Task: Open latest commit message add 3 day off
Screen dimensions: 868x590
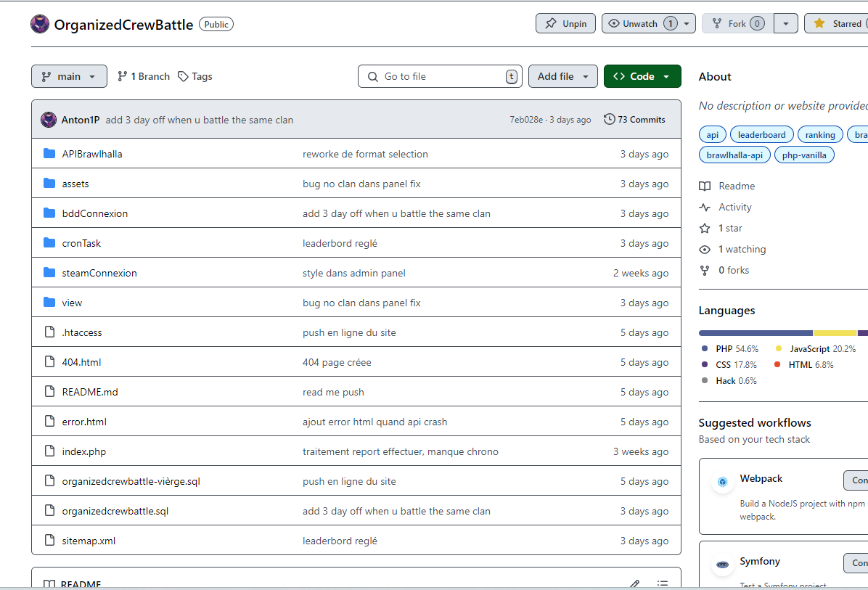Action: pyautogui.click(x=200, y=120)
